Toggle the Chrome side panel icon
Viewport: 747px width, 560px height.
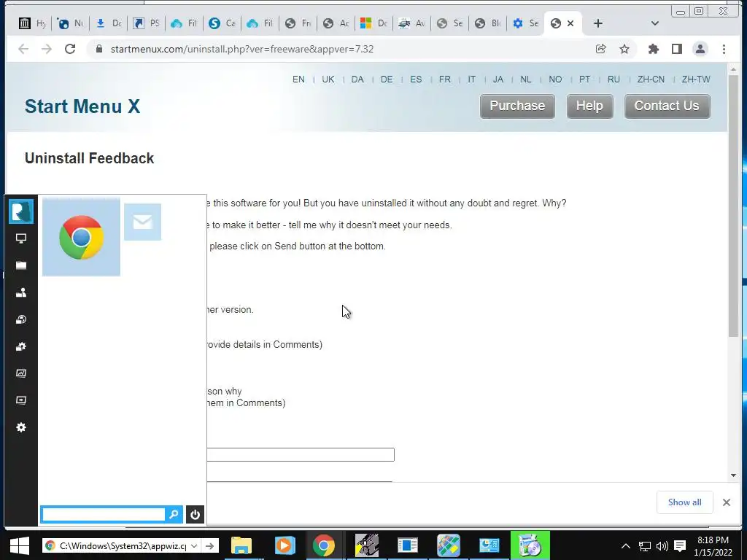pos(676,49)
